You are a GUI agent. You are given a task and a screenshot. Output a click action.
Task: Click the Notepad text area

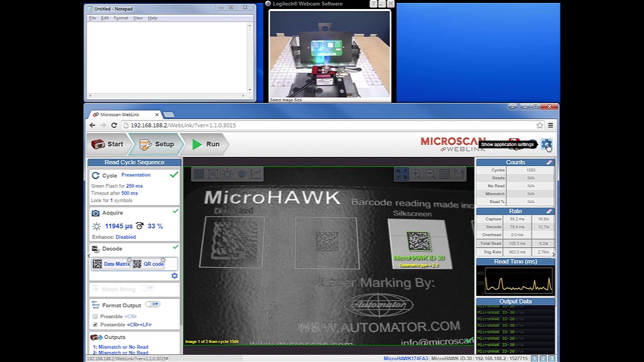[x=168, y=57]
